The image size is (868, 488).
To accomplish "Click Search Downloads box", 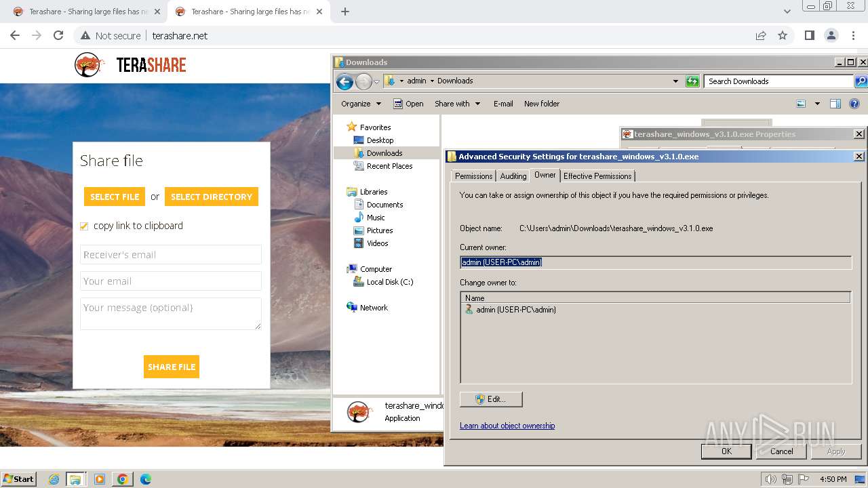I will 778,81.
